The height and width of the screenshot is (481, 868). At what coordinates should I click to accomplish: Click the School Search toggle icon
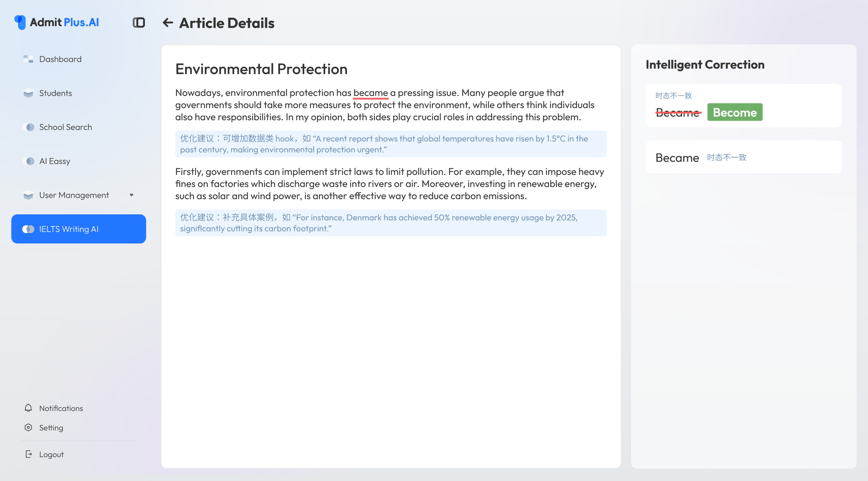click(28, 127)
